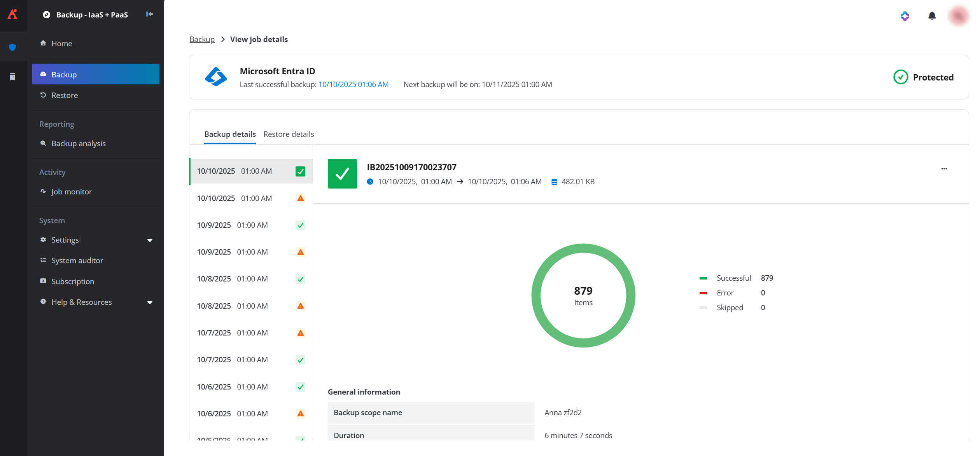Click the 879 items donut chart
Image resolution: width=980 pixels, height=456 pixels.
tap(583, 295)
